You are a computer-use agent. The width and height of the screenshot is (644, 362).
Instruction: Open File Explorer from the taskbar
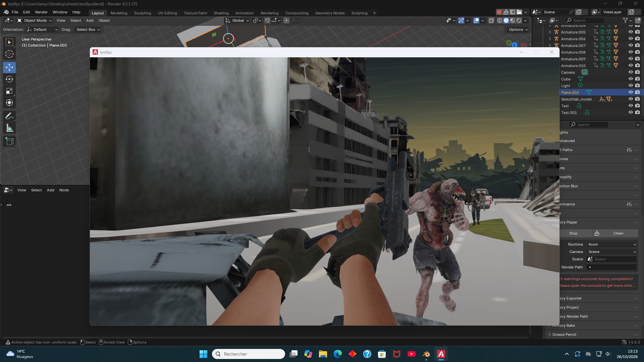323,354
